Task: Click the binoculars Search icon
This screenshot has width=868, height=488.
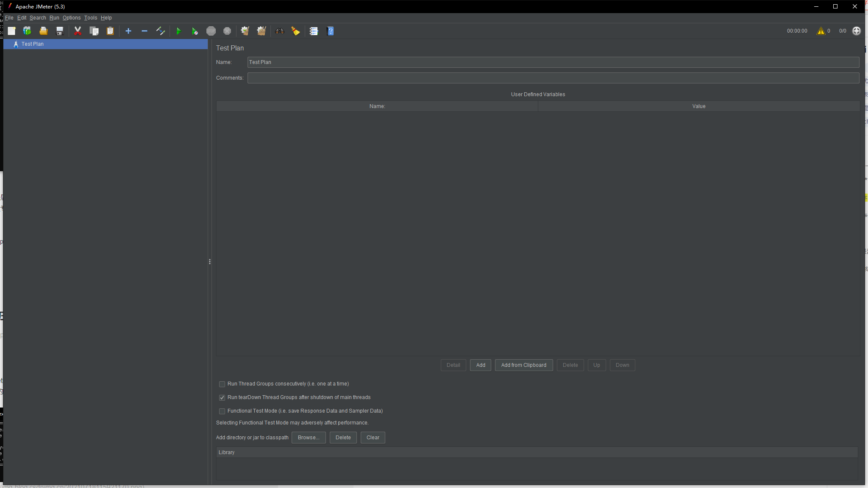Action: click(x=279, y=31)
